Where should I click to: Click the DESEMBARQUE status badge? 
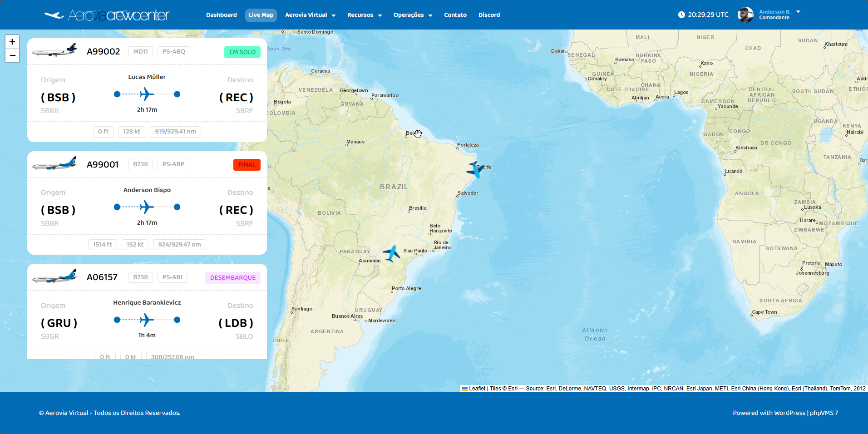[x=233, y=278]
